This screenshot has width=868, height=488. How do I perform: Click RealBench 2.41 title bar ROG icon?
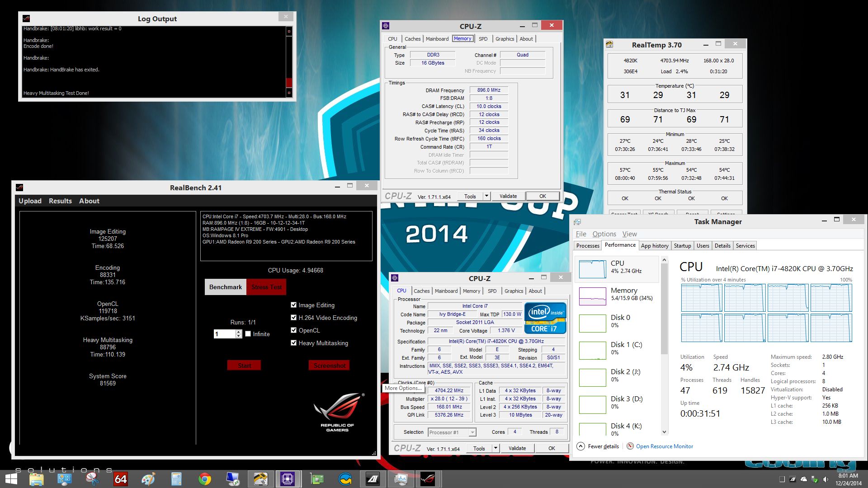[19, 187]
